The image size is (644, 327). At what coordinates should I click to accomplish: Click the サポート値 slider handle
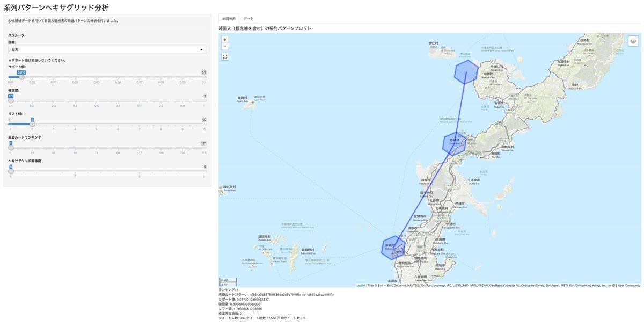(x=21, y=77)
